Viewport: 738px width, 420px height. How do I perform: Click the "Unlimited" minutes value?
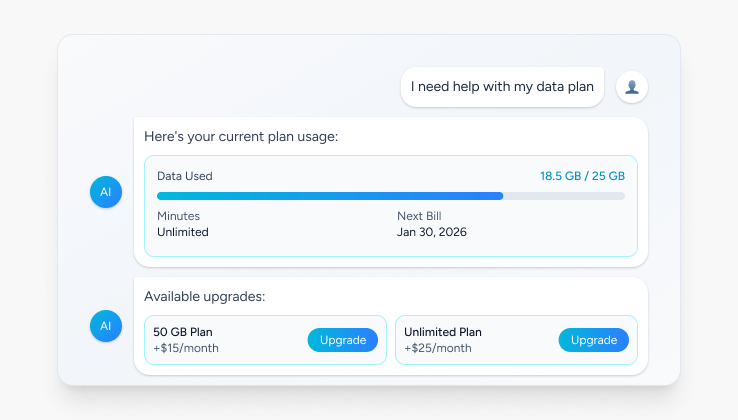[183, 232]
